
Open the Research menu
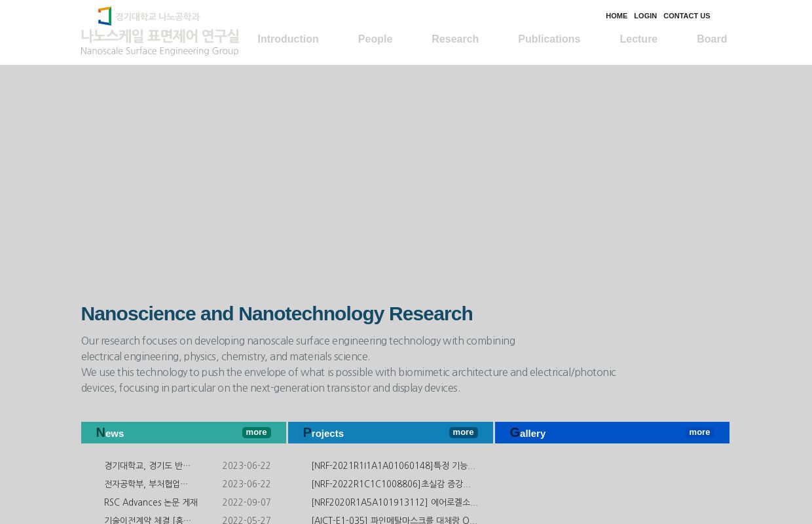[x=455, y=39]
